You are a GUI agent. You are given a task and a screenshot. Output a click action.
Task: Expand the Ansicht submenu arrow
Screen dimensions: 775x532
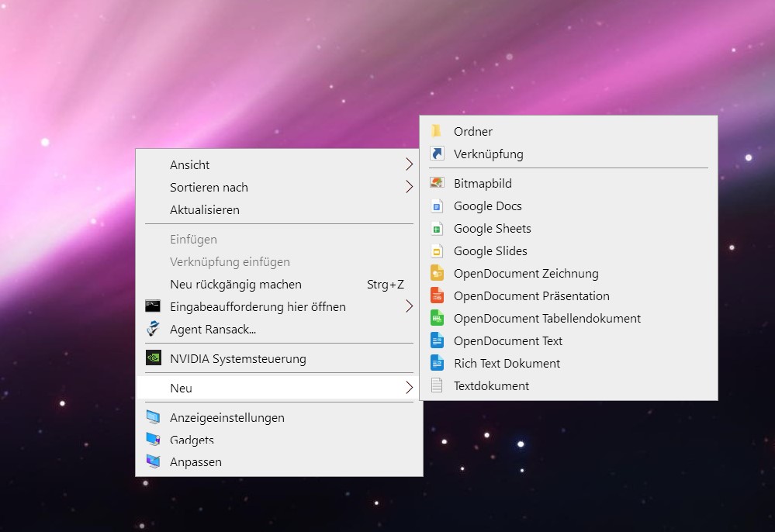pos(410,164)
